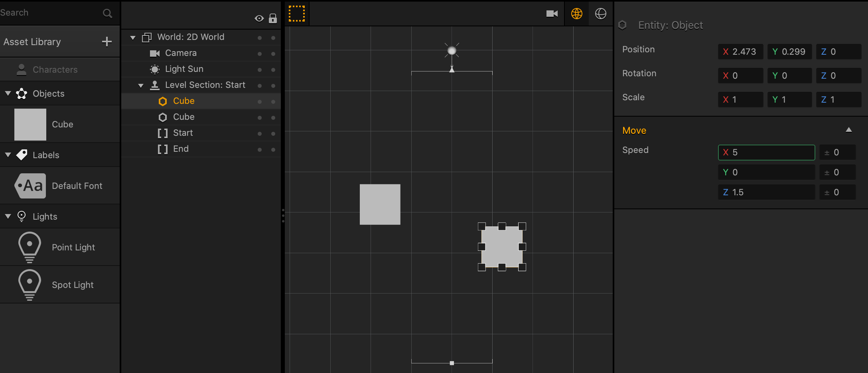
Task: Click the Entity hexagon icon
Action: point(622,25)
